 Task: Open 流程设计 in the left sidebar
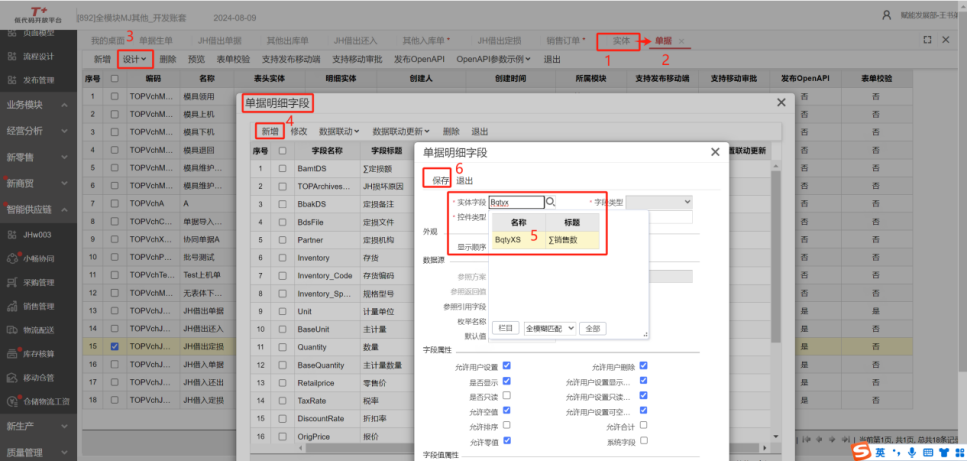tap(39, 56)
